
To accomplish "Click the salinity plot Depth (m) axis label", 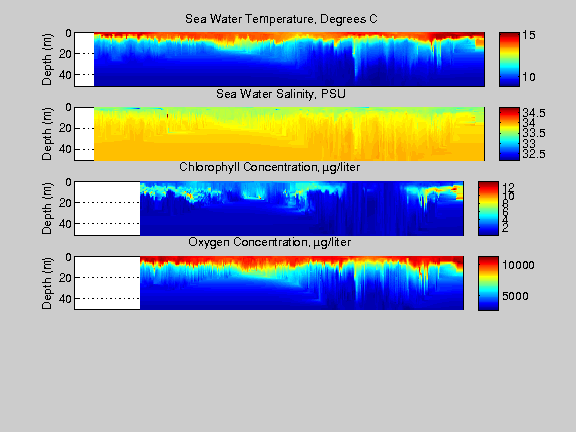I will pos(47,134).
